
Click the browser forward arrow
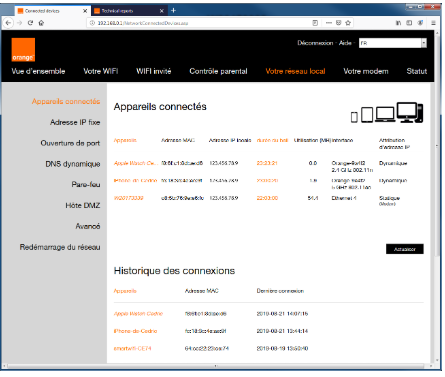click(19, 23)
